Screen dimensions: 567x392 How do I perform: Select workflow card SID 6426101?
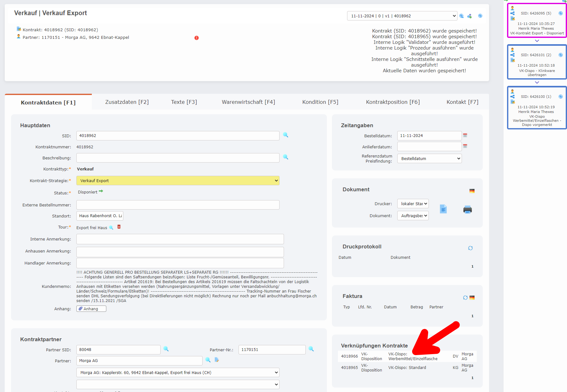click(x=536, y=62)
